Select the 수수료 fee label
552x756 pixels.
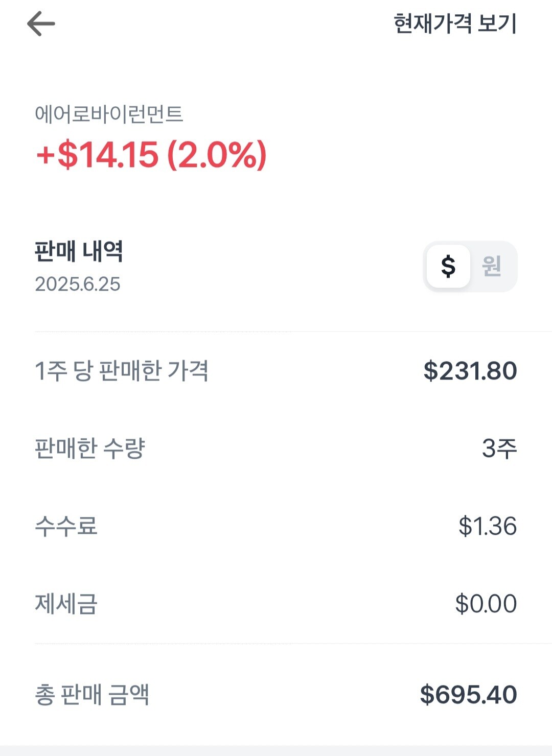click(66, 526)
